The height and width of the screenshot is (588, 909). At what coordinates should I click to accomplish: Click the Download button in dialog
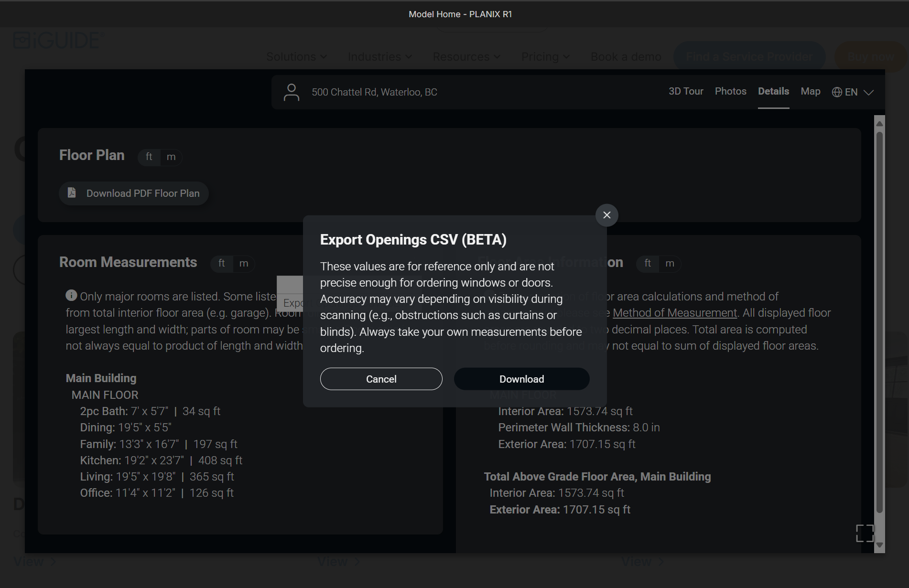pyautogui.click(x=521, y=379)
